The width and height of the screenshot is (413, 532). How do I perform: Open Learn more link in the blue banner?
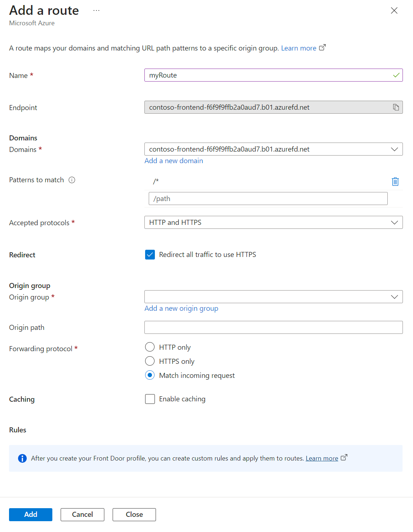point(322,458)
